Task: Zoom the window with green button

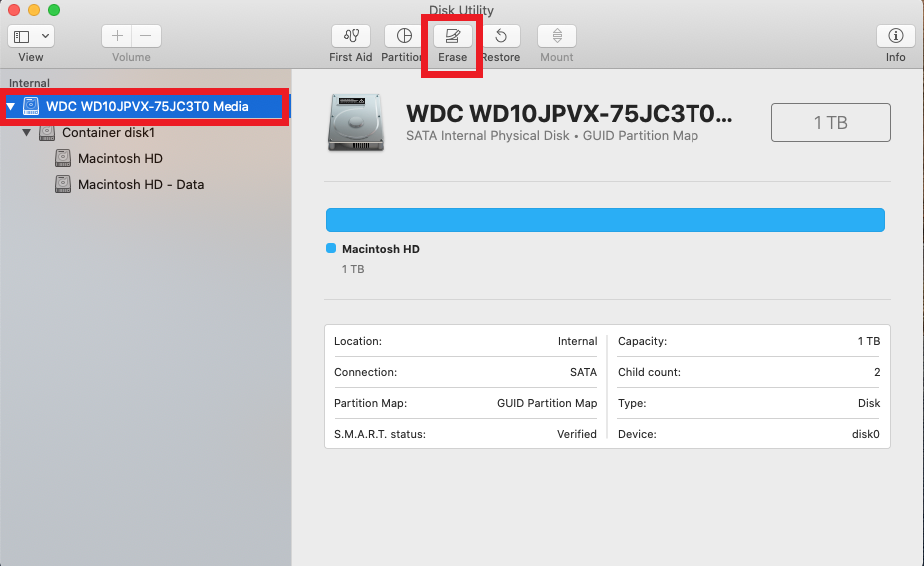Action: [54, 10]
